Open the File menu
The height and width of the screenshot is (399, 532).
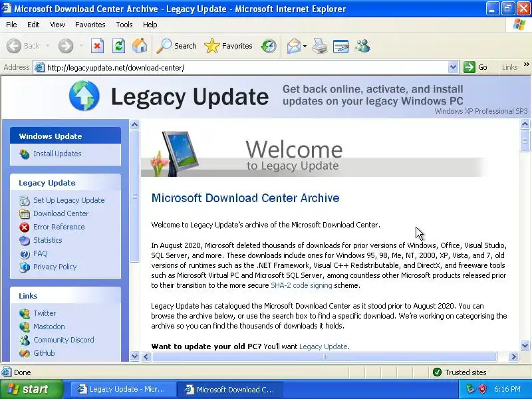point(11,25)
